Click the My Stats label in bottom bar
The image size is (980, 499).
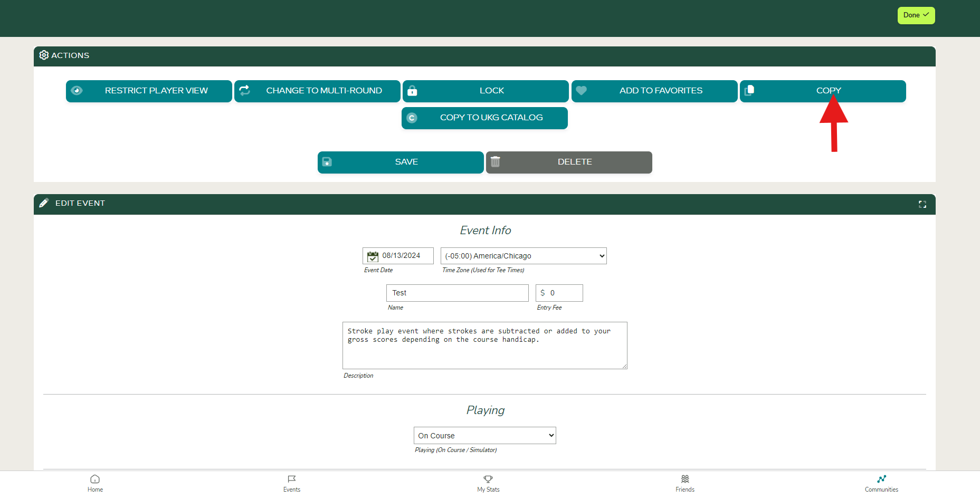pyautogui.click(x=488, y=490)
